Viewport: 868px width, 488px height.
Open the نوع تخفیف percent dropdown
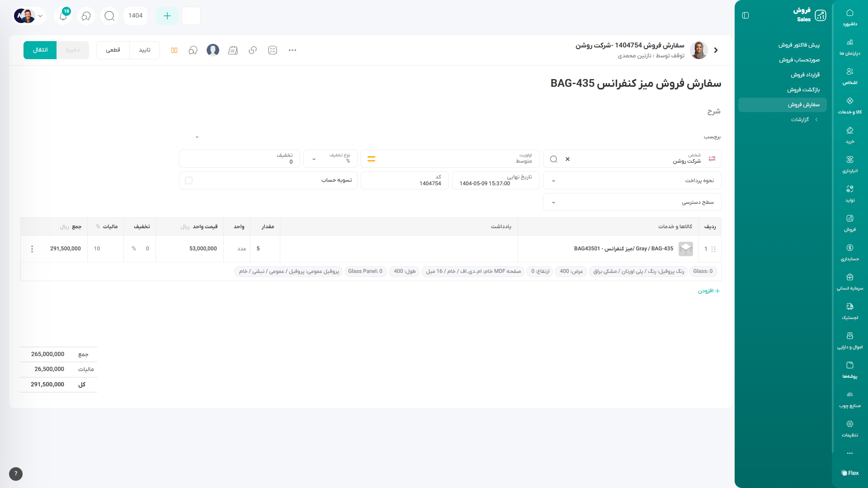click(x=314, y=159)
